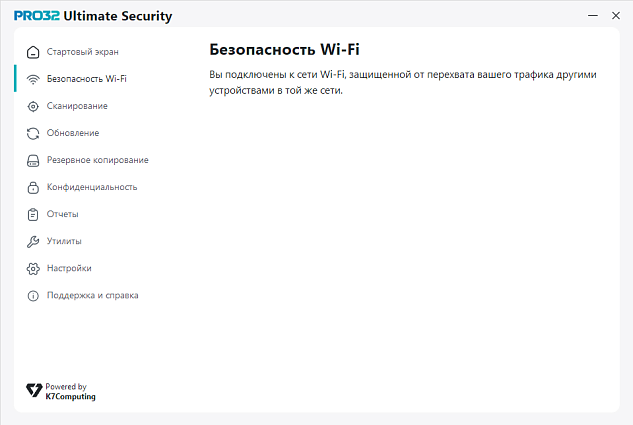
Task: Open Поддержка и справка section
Action: [x=92, y=295]
